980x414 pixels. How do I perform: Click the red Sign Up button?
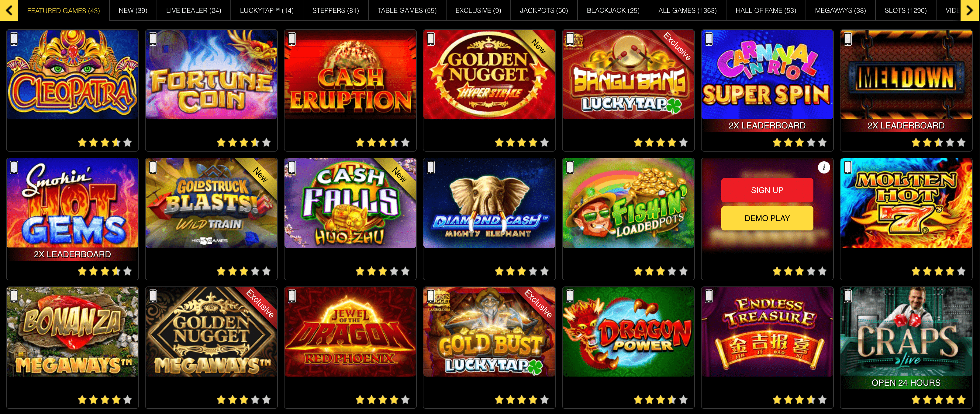point(767,190)
